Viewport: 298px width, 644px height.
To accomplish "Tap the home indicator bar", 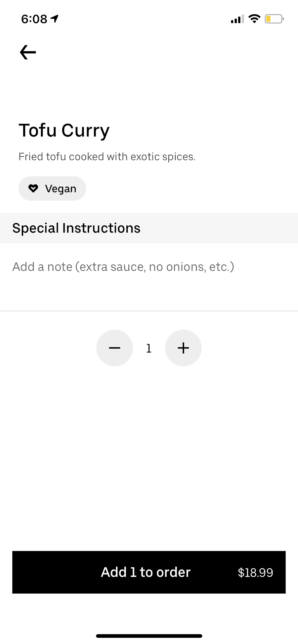I will point(149,636).
